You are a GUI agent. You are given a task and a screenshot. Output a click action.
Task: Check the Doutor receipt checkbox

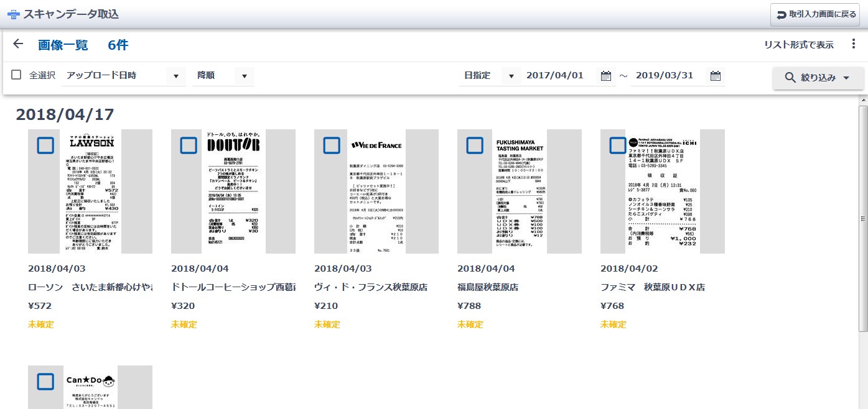[189, 145]
